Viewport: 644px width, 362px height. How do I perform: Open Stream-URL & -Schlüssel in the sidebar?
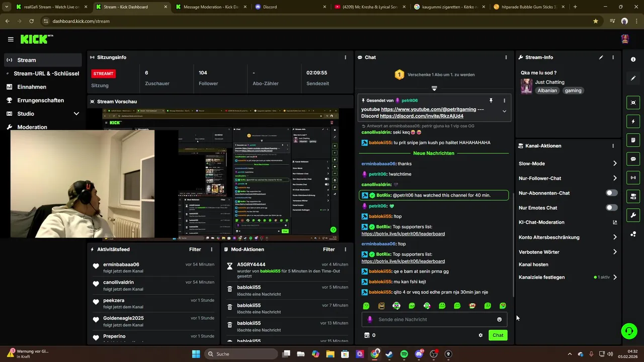pyautogui.click(x=42, y=73)
